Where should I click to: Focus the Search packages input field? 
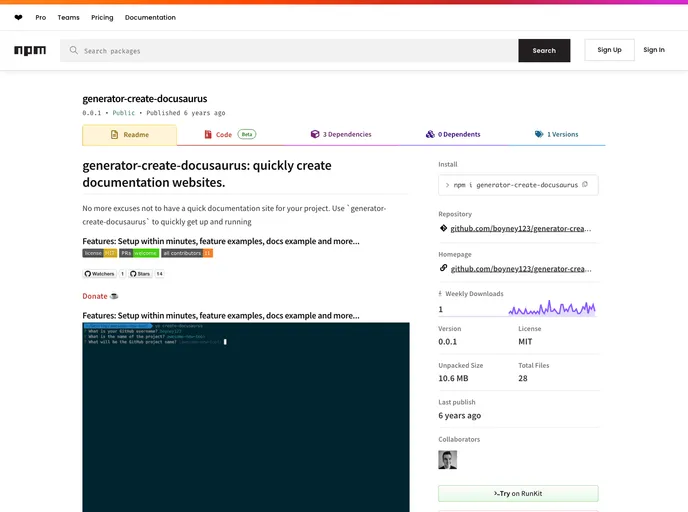click(x=289, y=50)
